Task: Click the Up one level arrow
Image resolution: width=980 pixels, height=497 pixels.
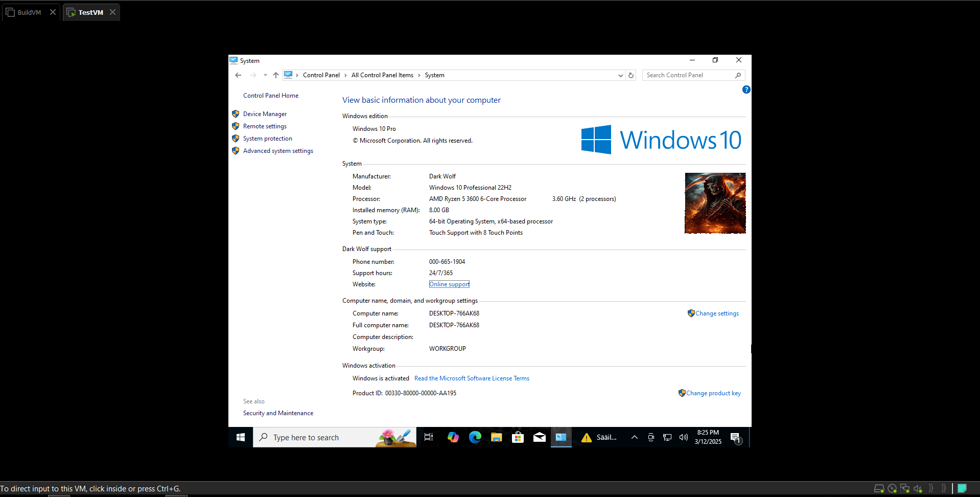Action: [276, 75]
